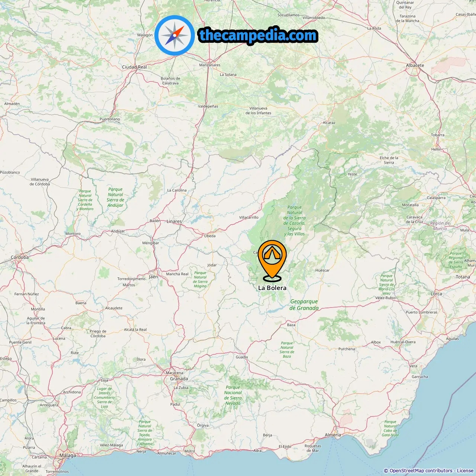This screenshot has height=476, width=476.
Task: Click Parque Nacional de Sierra Nevada label
Action: point(233,395)
